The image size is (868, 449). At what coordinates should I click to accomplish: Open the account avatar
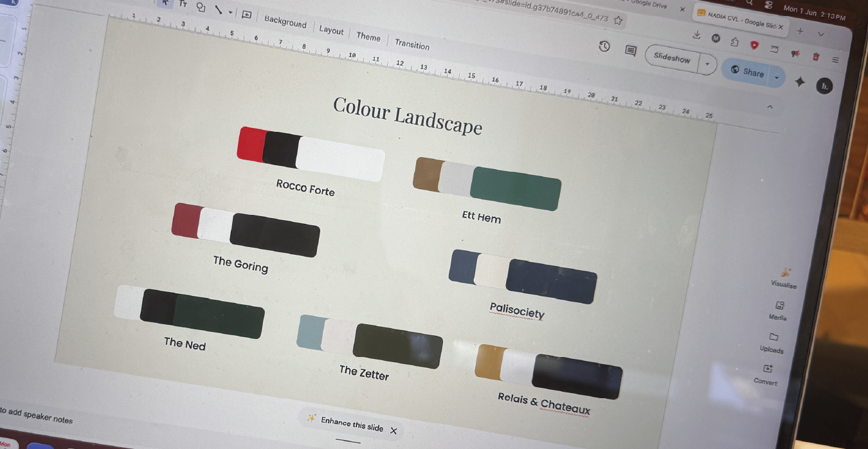coord(824,86)
